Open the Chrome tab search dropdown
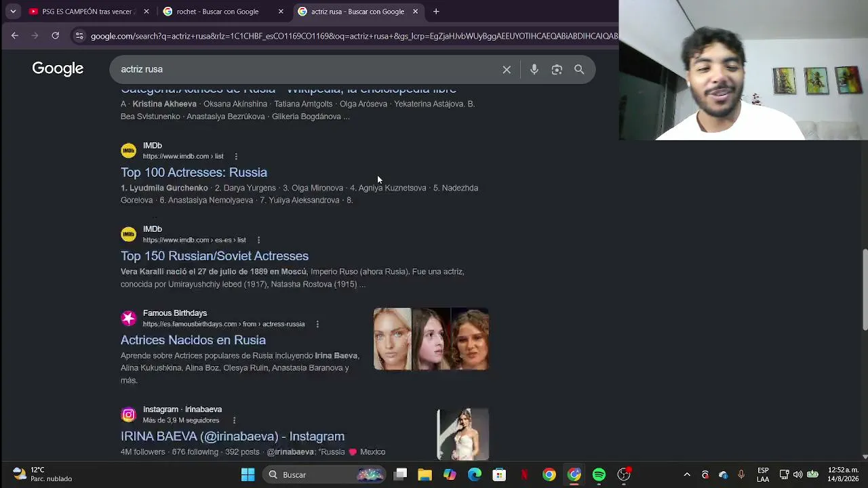The height and width of the screenshot is (488, 868). click(13, 12)
